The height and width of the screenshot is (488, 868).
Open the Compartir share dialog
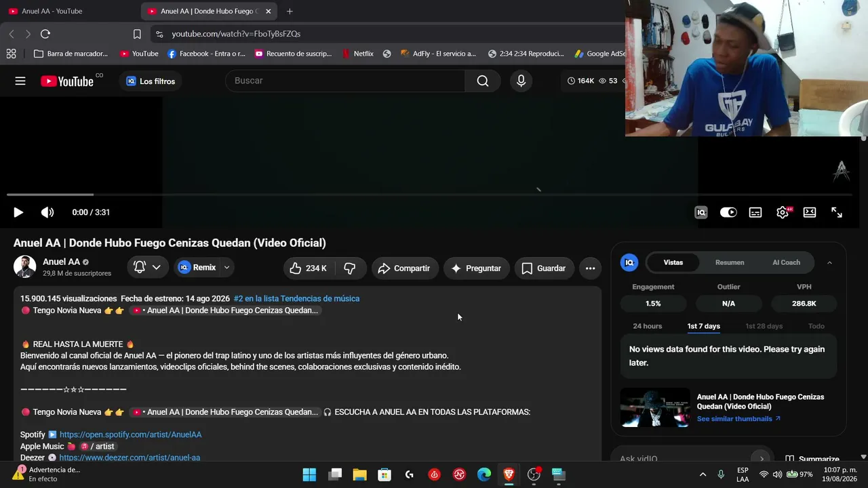[x=404, y=268]
